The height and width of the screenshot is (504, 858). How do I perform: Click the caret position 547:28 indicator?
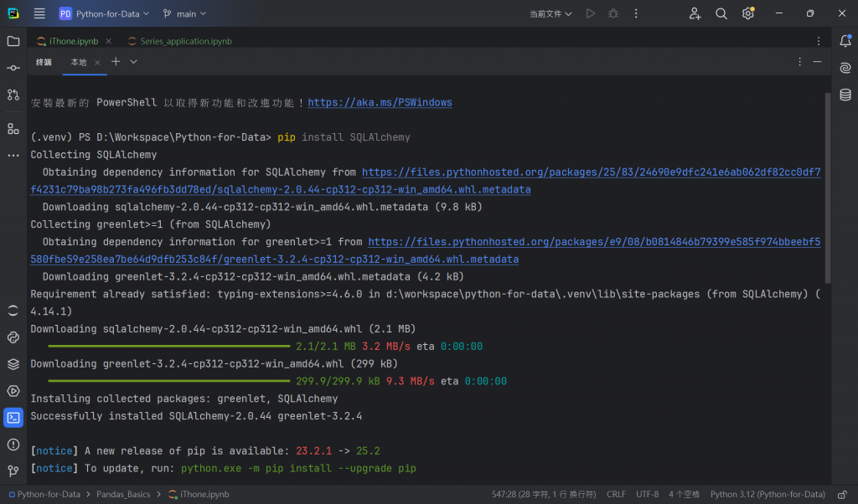[543, 494]
